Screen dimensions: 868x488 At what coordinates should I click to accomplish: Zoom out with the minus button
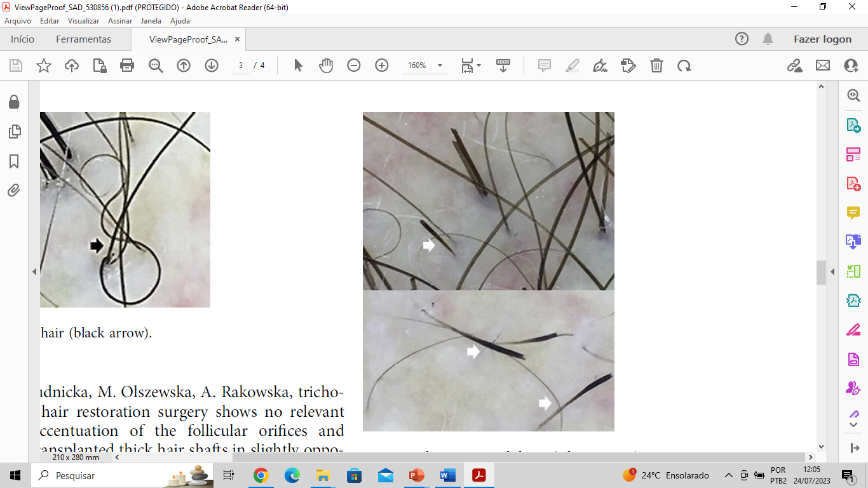[x=354, y=65]
